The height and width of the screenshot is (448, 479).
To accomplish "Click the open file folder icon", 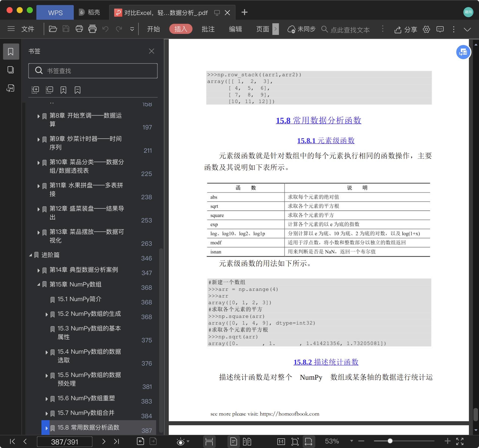I will pyautogui.click(x=53, y=29).
